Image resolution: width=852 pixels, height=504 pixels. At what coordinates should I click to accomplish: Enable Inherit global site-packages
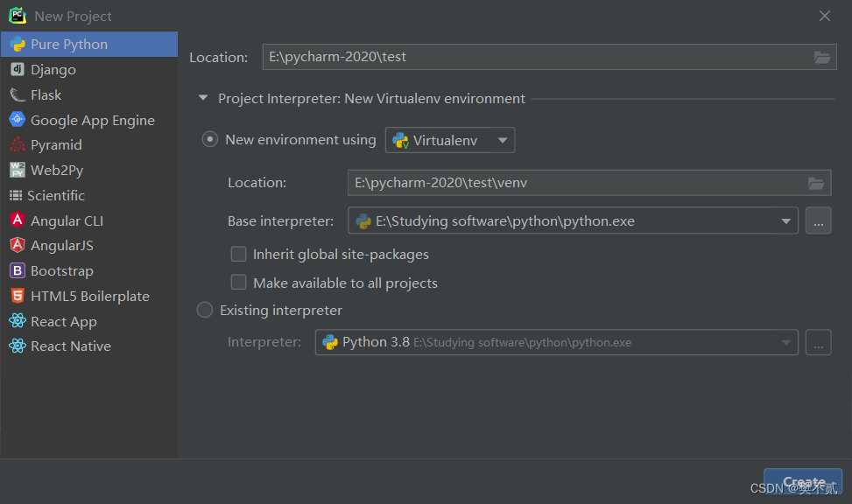[238, 254]
